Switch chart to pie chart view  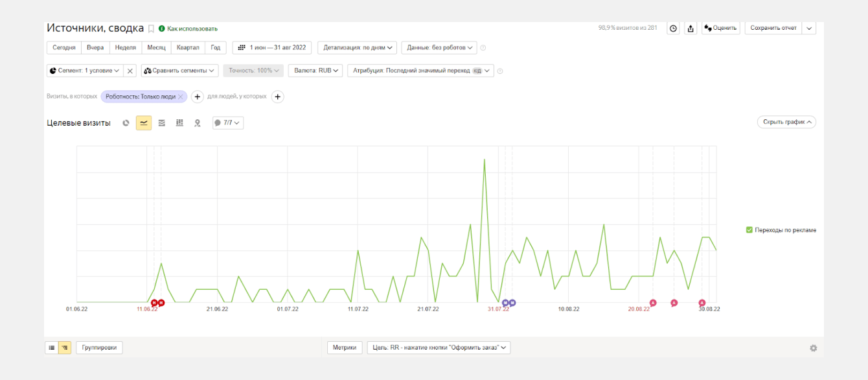coord(126,123)
